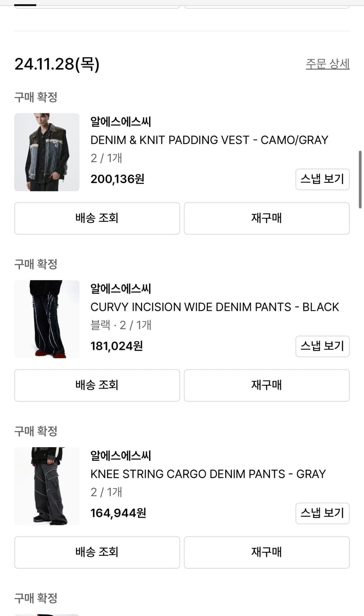
Task: Select 알에스에스씨 brand name above black pants
Action: pyautogui.click(x=121, y=289)
